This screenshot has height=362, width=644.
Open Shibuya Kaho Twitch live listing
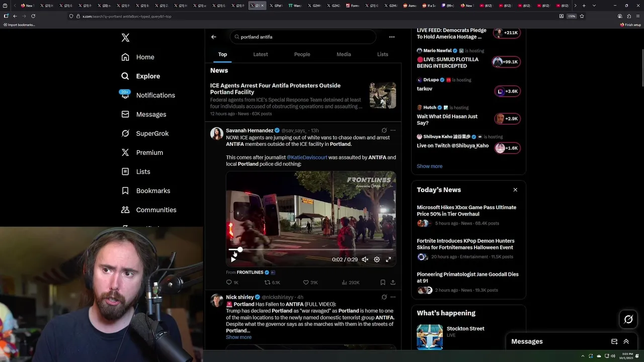(468, 144)
